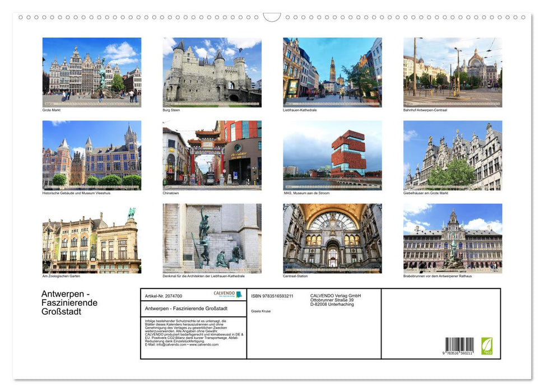Viewport: 544px width, 392px height.
Task: Click the author name Gisela Kruse
Action: [x=262, y=311]
